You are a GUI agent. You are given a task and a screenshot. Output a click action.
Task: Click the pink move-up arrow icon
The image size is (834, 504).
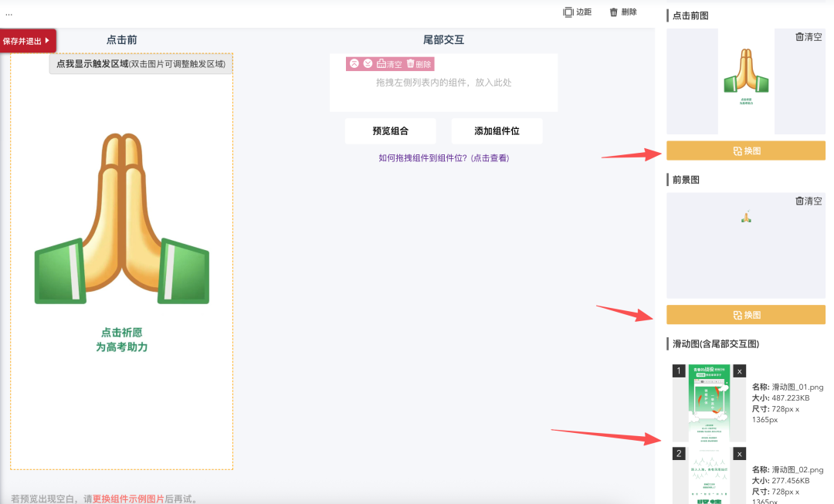point(354,64)
